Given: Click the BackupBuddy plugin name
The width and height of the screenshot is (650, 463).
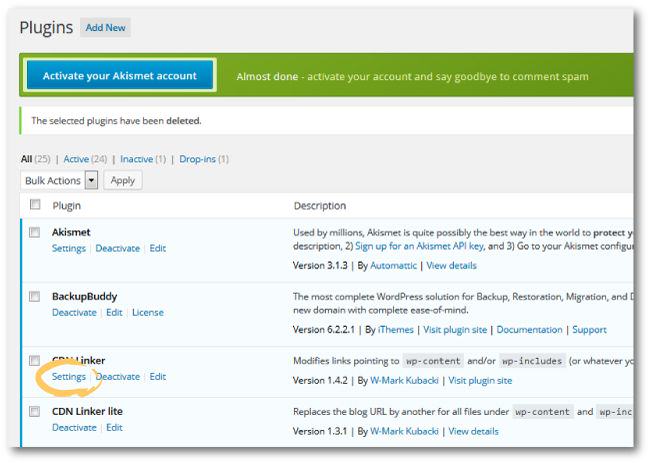Looking at the screenshot, I should [x=85, y=296].
